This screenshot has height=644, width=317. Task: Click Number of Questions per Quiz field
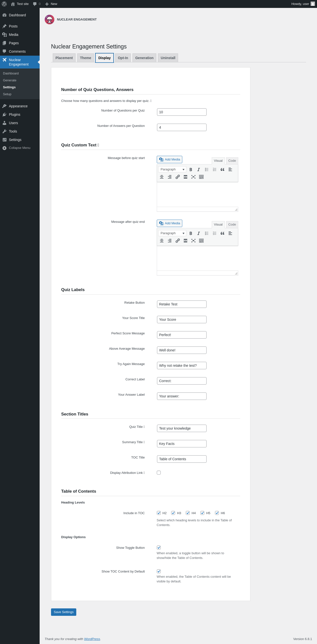[182, 112]
